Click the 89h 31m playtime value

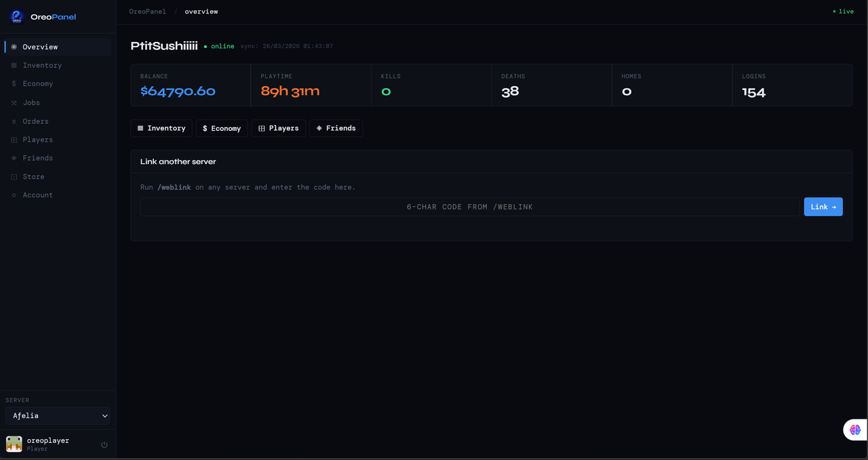[290, 91]
